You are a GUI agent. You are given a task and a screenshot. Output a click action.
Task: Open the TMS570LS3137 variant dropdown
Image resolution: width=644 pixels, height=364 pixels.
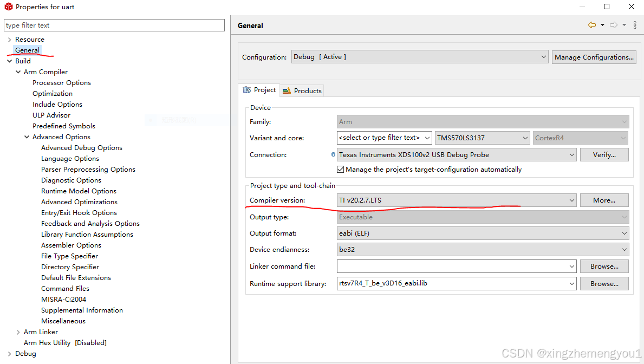[483, 138]
